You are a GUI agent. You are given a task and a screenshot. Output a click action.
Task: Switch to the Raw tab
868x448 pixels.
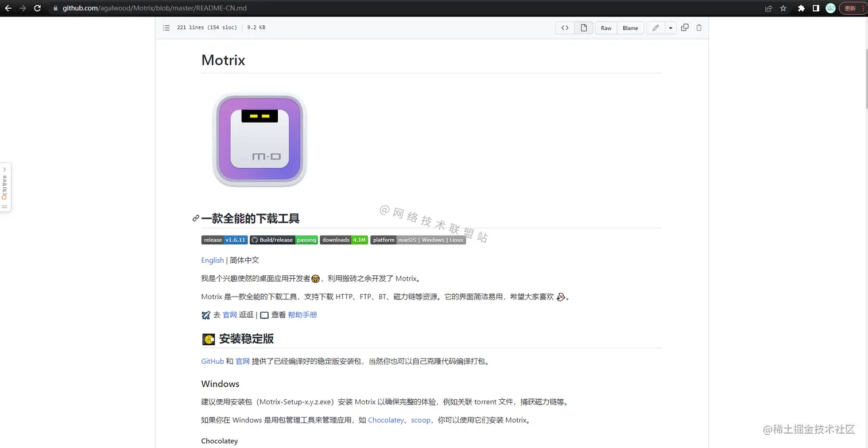coord(606,28)
